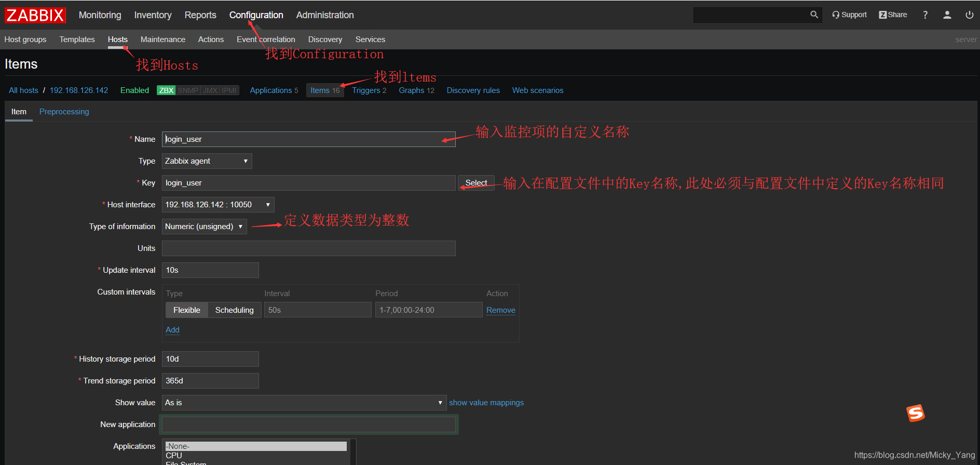This screenshot has width=980, height=465.
Task: Click the power sign-out icon
Action: tap(969, 15)
